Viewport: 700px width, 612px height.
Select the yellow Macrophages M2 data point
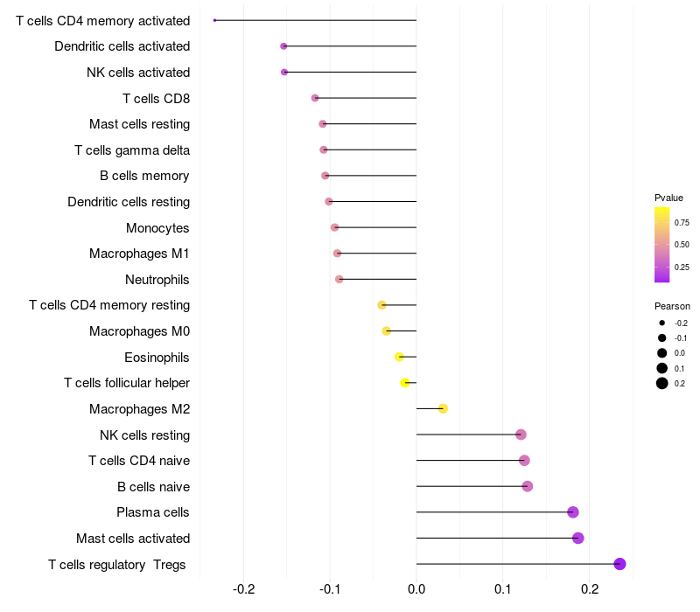[443, 408]
